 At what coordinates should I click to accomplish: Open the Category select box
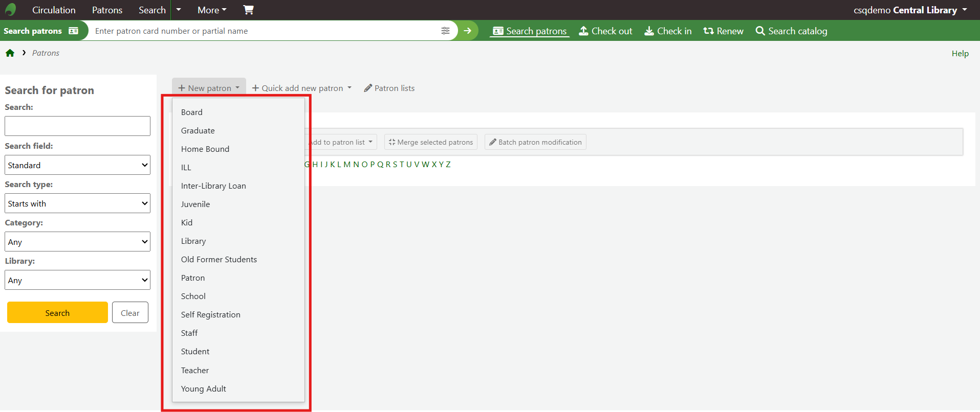[77, 242]
